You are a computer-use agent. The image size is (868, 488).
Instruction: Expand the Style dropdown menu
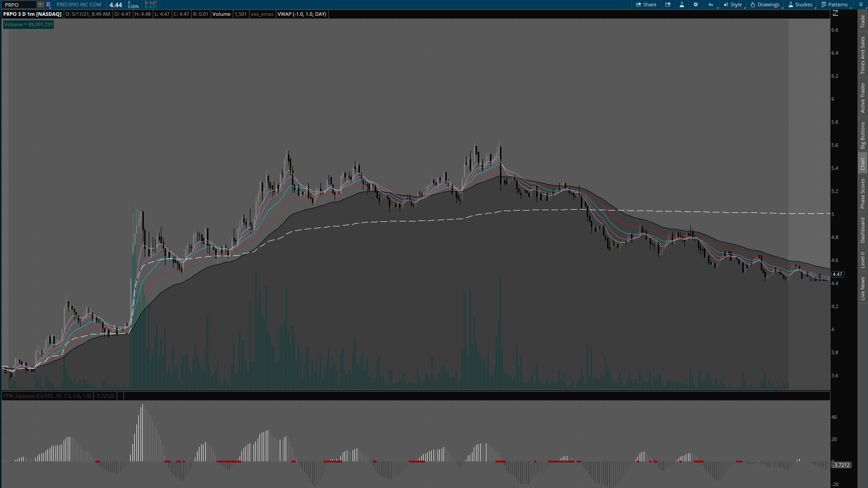pos(733,5)
